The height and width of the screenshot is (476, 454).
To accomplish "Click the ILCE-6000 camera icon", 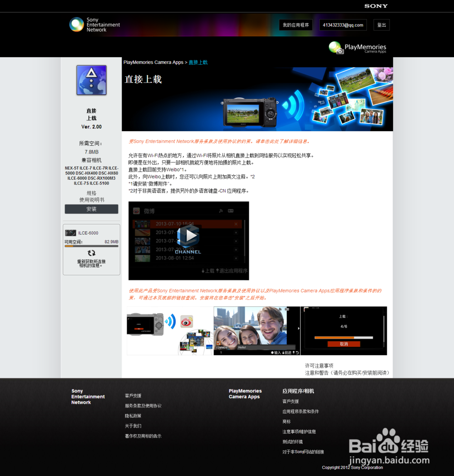I will (71, 232).
